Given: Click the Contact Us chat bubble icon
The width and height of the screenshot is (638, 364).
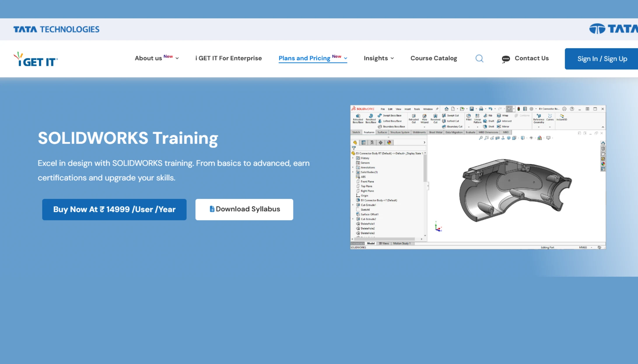Looking at the screenshot, I should click(x=506, y=59).
